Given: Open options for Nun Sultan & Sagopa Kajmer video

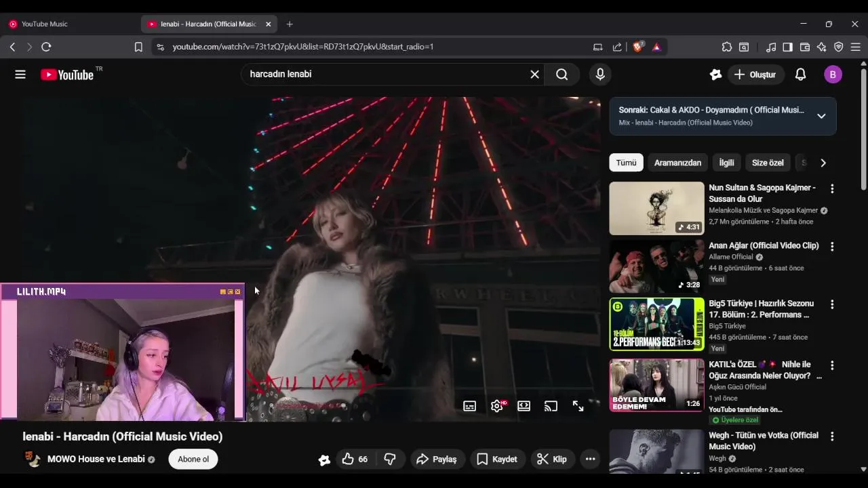Looking at the screenshot, I should (832, 189).
